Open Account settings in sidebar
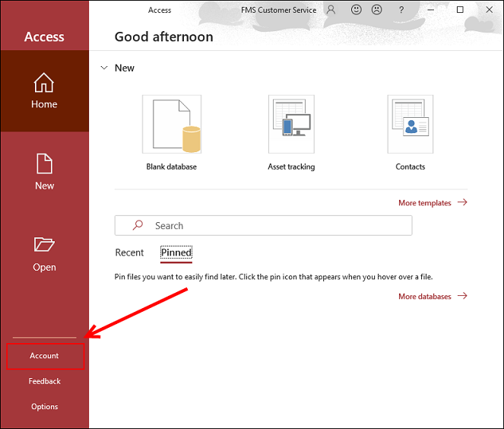Image resolution: width=504 pixels, height=429 pixels. click(45, 356)
